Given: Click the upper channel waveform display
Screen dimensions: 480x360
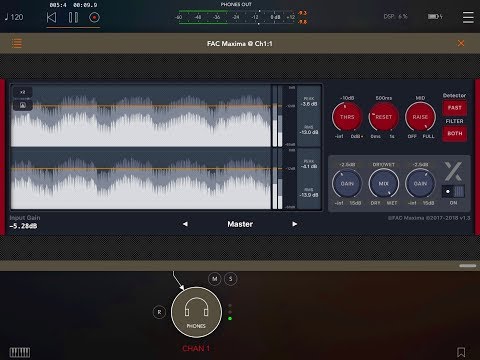Looking at the screenshot, I should pos(141,116).
